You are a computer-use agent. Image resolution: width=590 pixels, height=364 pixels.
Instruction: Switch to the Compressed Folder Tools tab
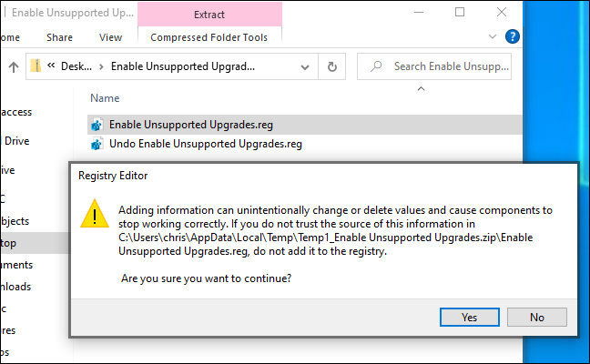[x=209, y=37]
